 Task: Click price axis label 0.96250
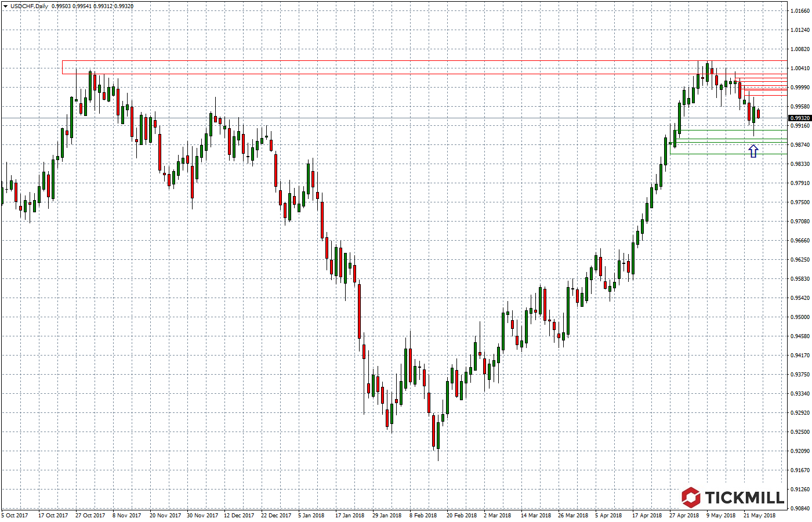pos(800,260)
